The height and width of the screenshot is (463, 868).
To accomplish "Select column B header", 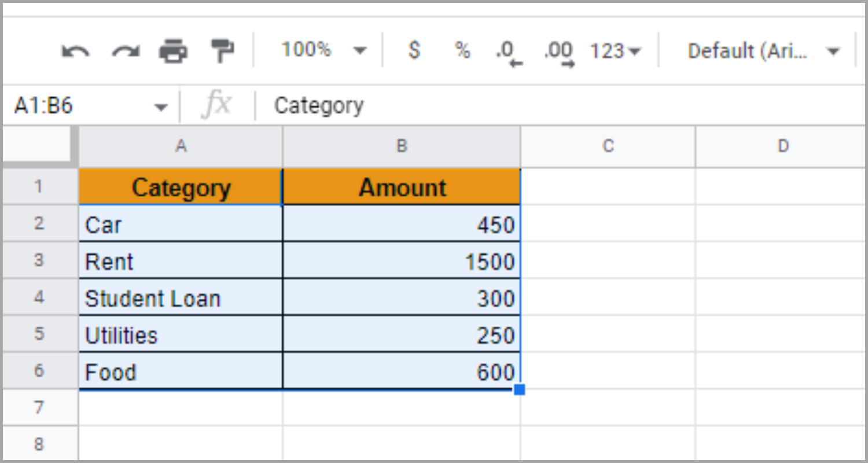I will pos(402,146).
